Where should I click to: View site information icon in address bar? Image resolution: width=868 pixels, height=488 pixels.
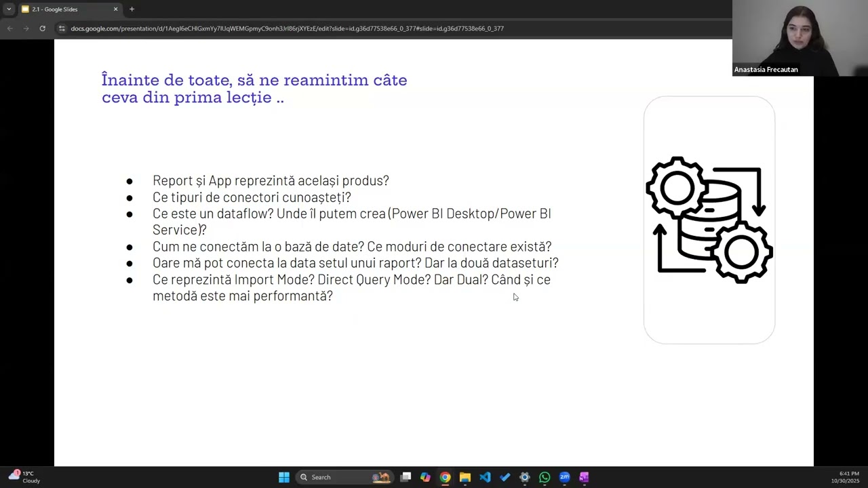[x=62, y=28]
